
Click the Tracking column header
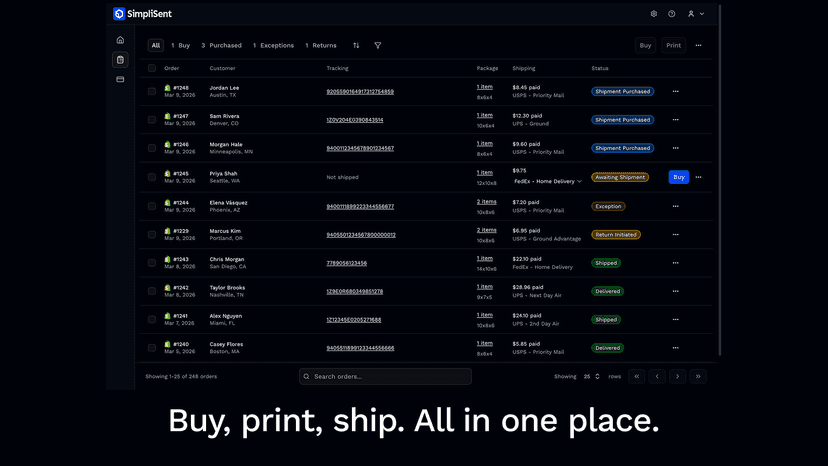click(x=337, y=68)
